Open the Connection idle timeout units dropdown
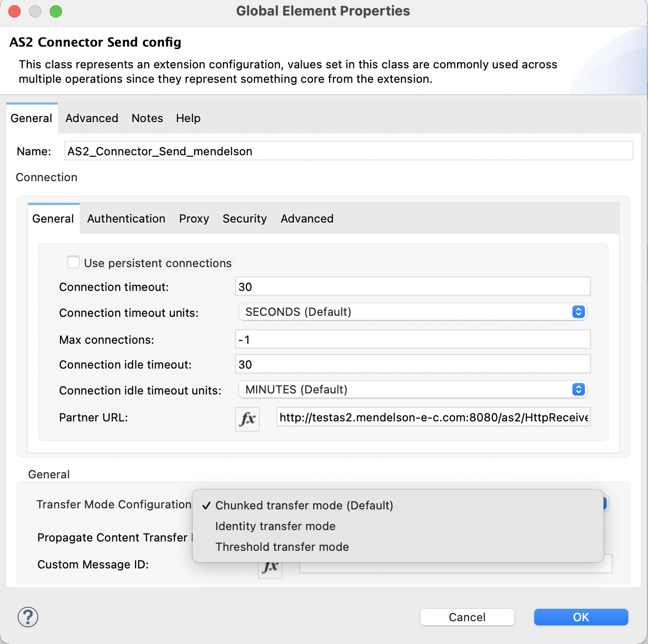The image size is (648, 644). pyautogui.click(x=413, y=389)
